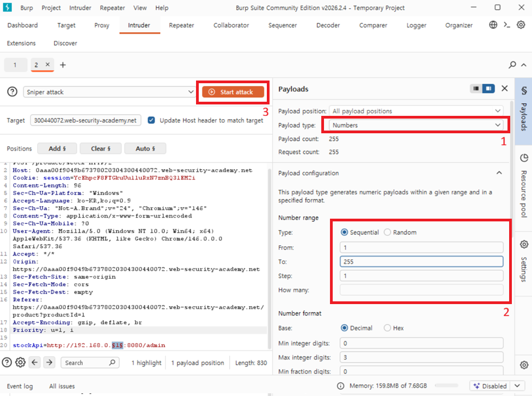Go to previous search match arrow
532x396 pixels.
pos(35,362)
